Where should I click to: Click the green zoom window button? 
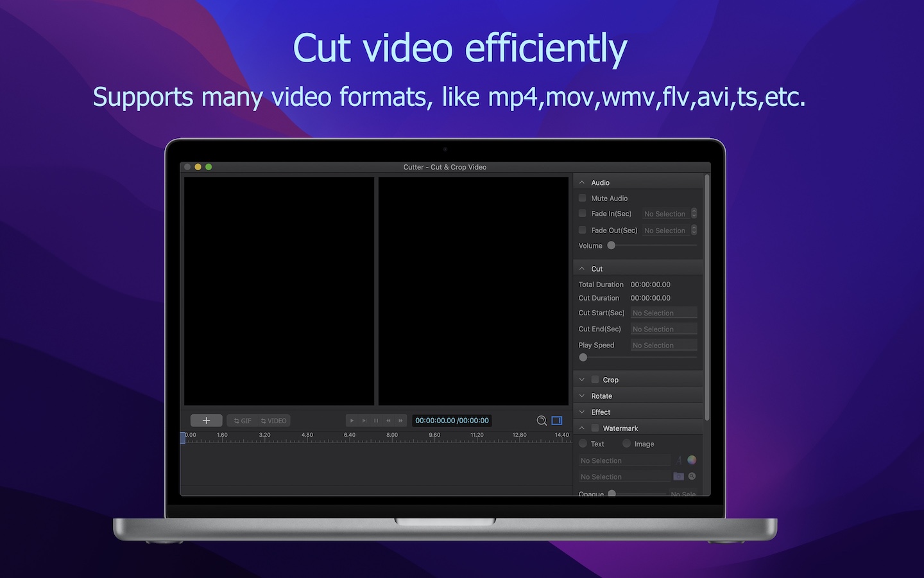(x=209, y=167)
